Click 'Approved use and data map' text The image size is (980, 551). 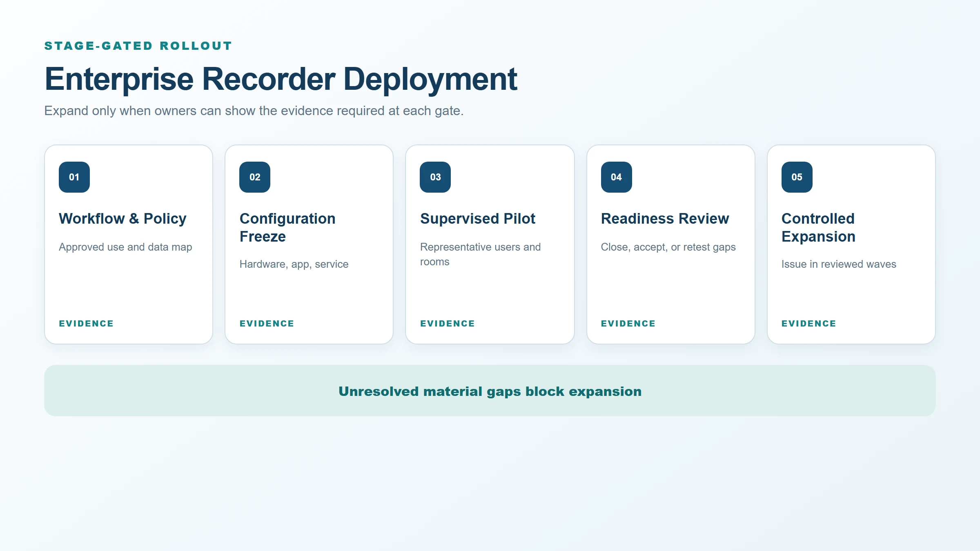tap(125, 247)
